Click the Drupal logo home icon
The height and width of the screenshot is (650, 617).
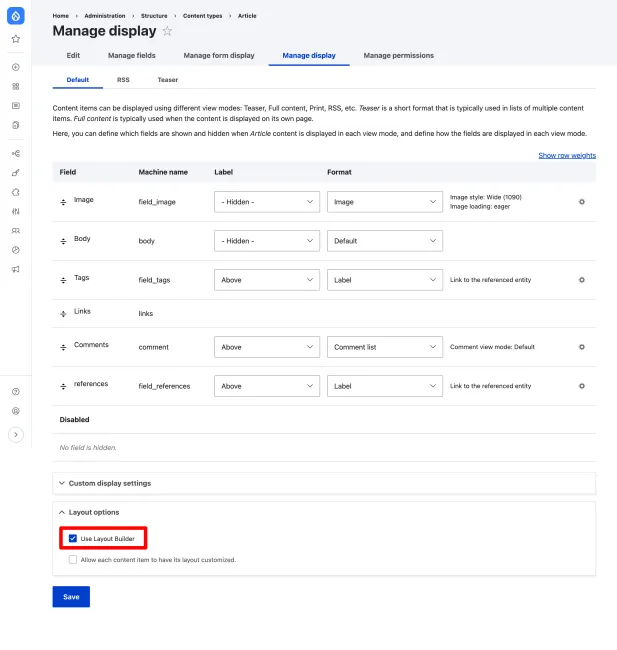[15, 15]
